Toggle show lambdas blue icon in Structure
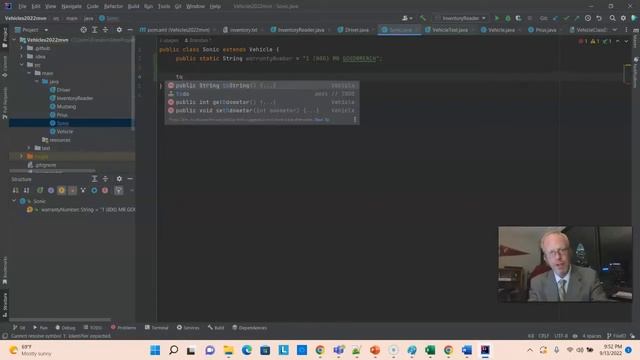The width and height of the screenshot is (640, 360). pos(94,190)
